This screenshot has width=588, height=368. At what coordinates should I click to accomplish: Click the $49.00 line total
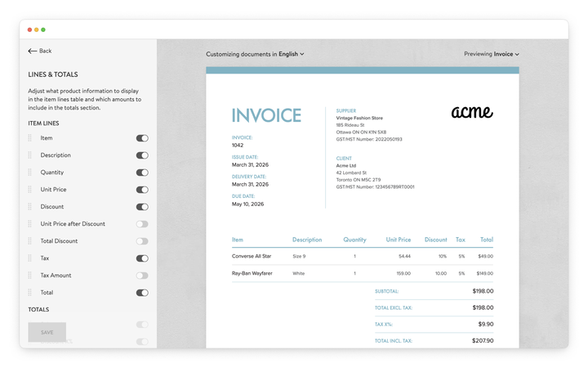pyautogui.click(x=486, y=256)
